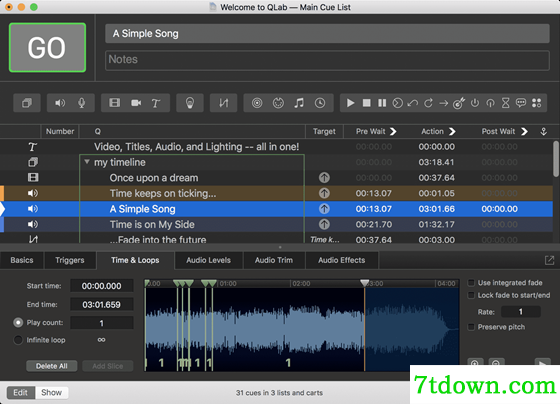
Task: Click the Post Wait column arrow
Action: point(524,131)
